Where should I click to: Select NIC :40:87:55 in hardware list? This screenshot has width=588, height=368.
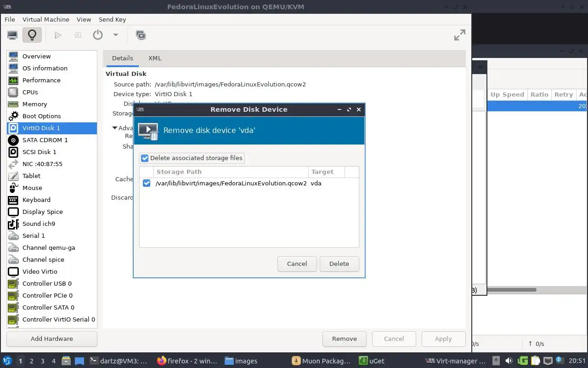52,164
